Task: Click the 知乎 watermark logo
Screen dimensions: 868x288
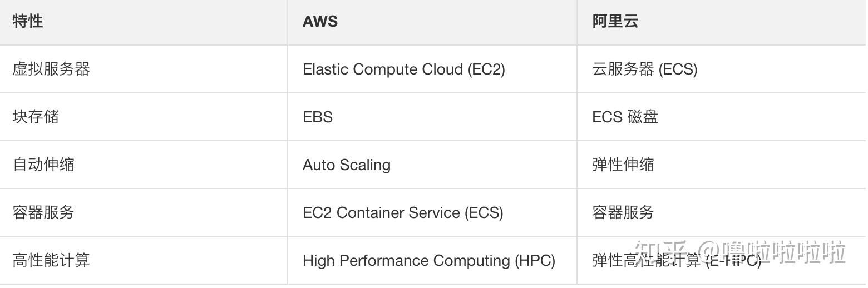Action: [663, 253]
